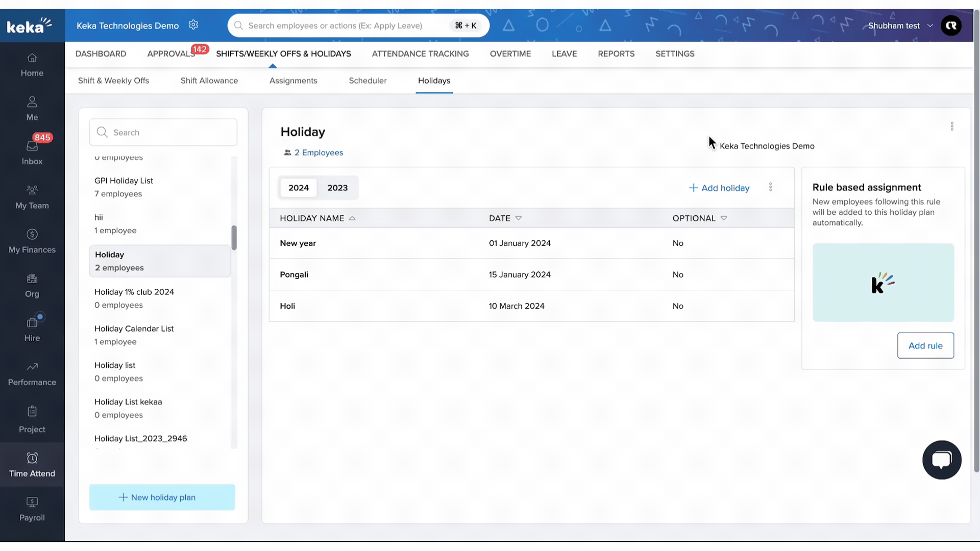The width and height of the screenshot is (980, 551).
Task: Click Add rule button
Action: click(x=925, y=345)
